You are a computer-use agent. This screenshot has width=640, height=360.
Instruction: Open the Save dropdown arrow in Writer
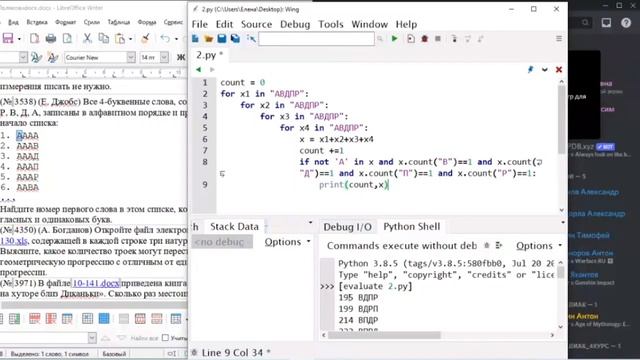coord(19,39)
